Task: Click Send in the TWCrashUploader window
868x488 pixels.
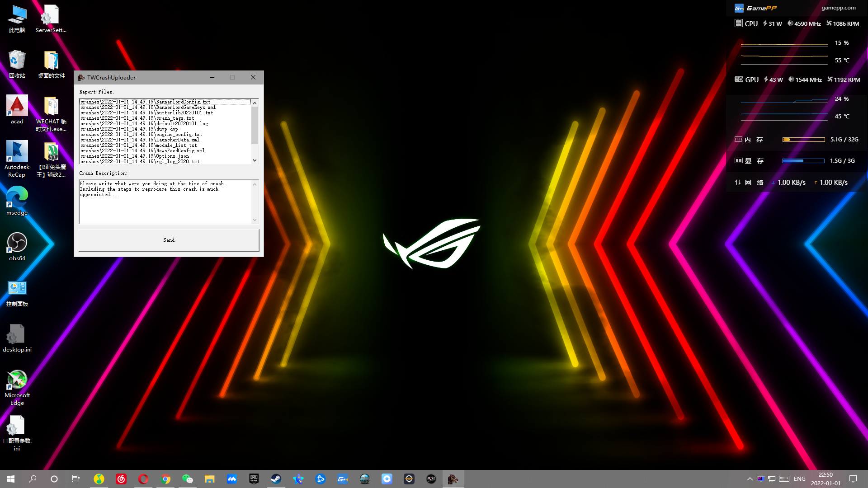Action: tap(169, 240)
